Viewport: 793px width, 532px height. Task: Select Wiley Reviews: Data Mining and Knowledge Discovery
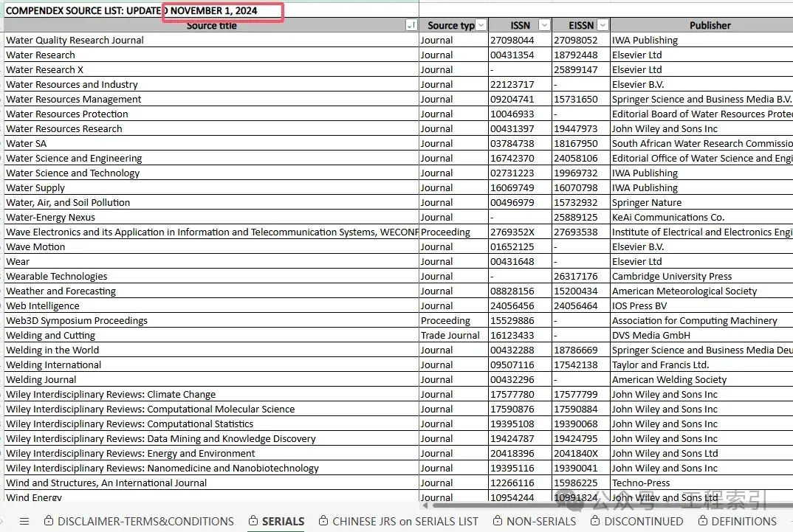pos(211,438)
